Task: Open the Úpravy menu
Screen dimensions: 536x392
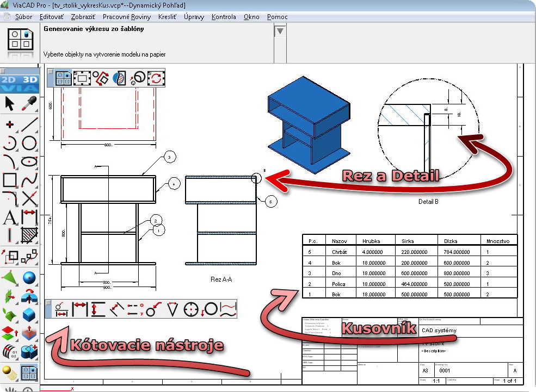Action: pos(194,17)
